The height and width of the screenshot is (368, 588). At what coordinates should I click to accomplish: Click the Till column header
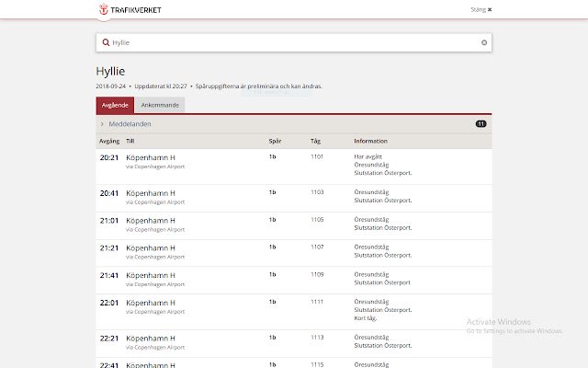pyautogui.click(x=130, y=141)
